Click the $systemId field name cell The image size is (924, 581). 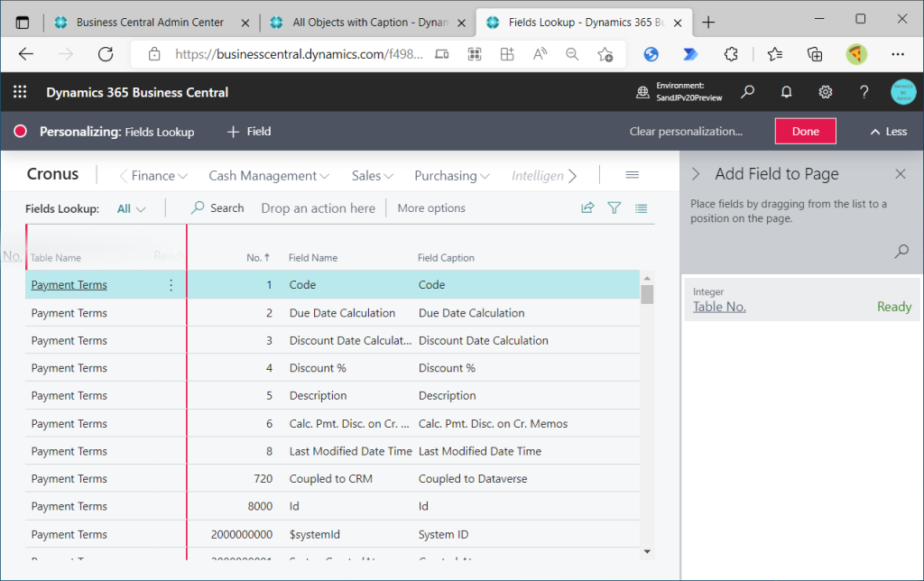pyautogui.click(x=314, y=534)
